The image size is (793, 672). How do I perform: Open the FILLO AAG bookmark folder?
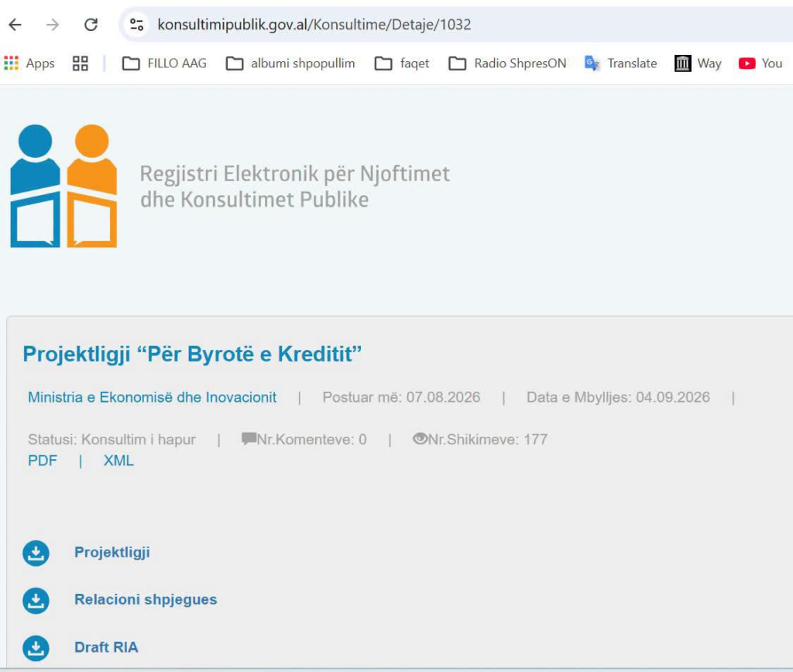point(164,63)
